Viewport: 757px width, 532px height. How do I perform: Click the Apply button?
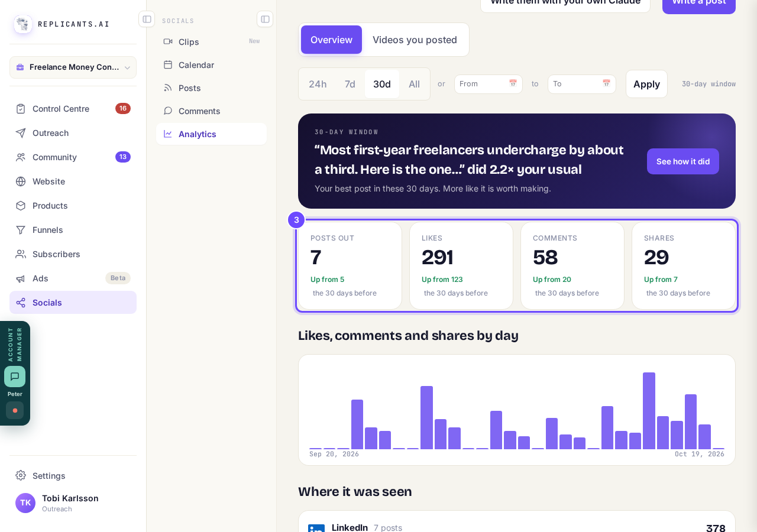point(646,84)
